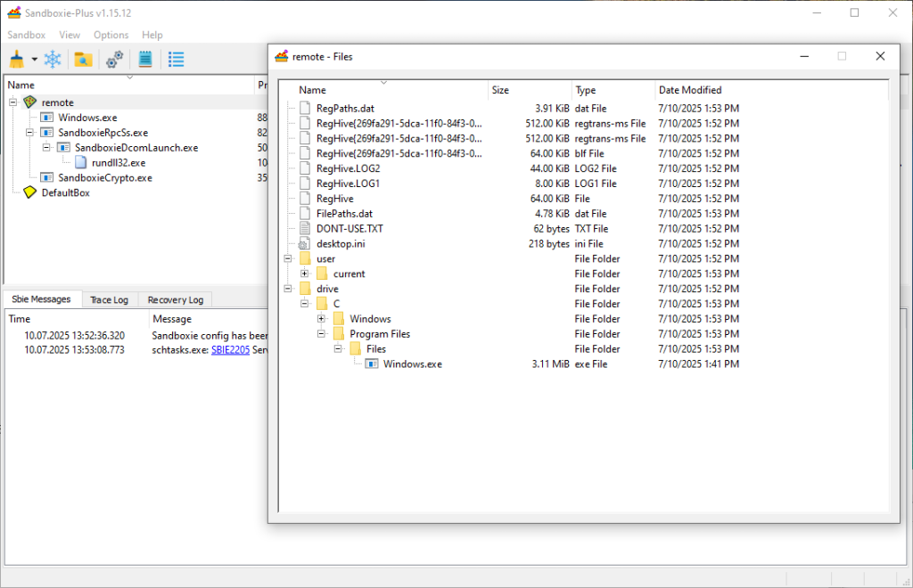This screenshot has height=588, width=913.
Task: Collapse the remote sandbox tree node
Action: 12,102
